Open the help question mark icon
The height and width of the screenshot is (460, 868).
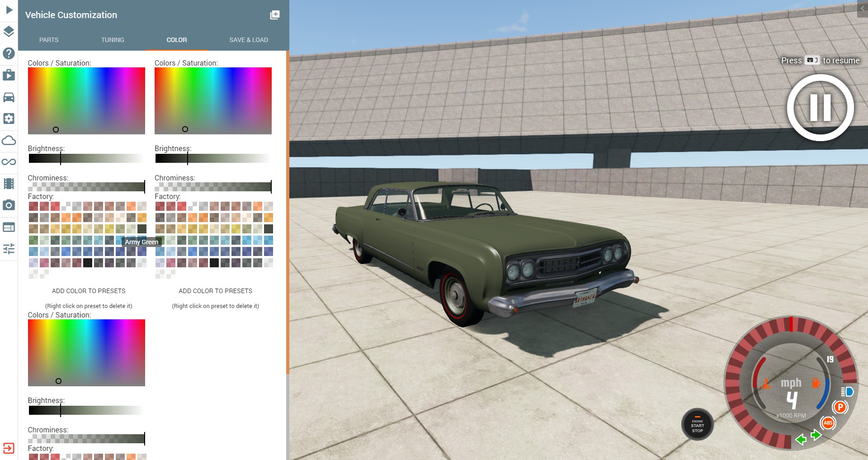(9, 53)
